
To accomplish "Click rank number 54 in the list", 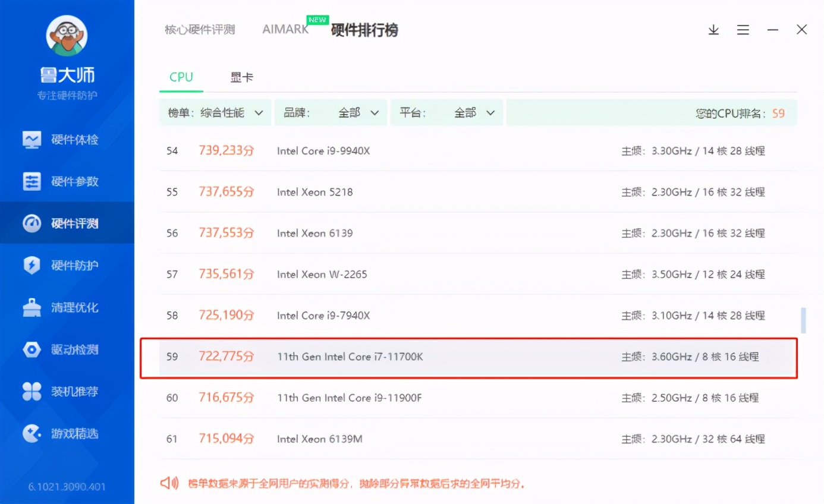I will pos(172,151).
